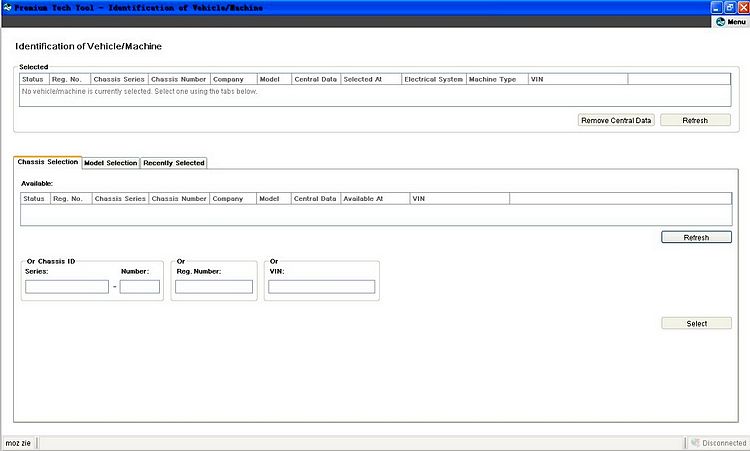Click the Select button
This screenshot has width=750, height=451.
point(696,323)
